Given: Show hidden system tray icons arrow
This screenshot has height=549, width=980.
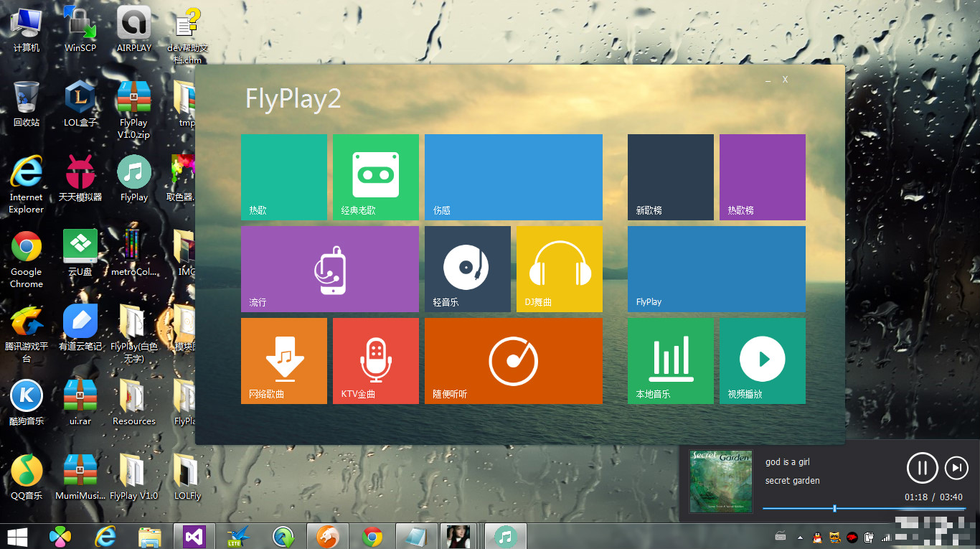Looking at the screenshot, I should [801, 537].
